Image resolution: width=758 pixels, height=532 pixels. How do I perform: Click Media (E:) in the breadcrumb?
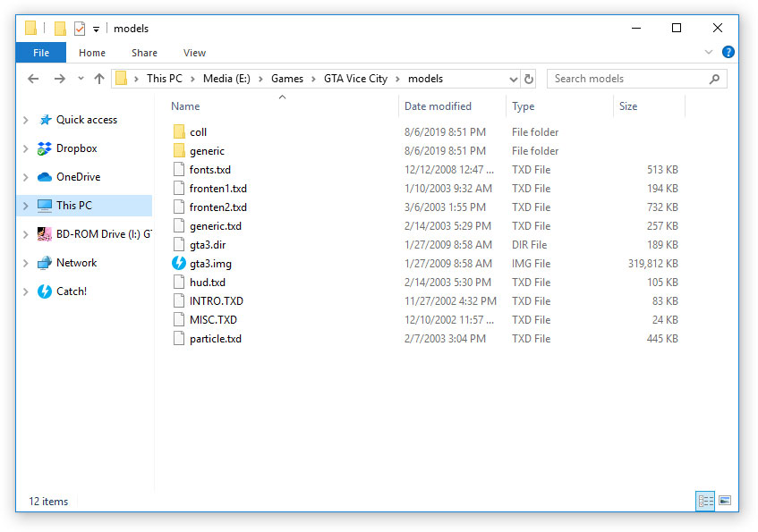pos(226,79)
